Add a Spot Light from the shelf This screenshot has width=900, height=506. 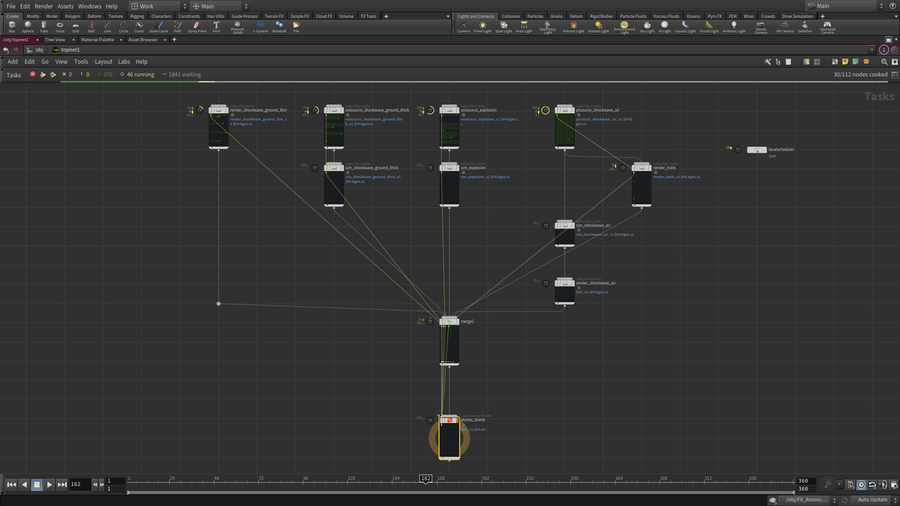click(503, 28)
